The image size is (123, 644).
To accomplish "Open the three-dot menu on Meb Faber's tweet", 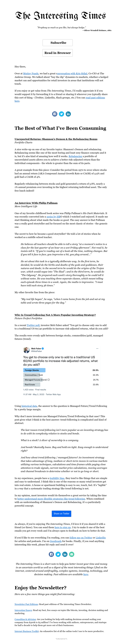I will [97, 348].
